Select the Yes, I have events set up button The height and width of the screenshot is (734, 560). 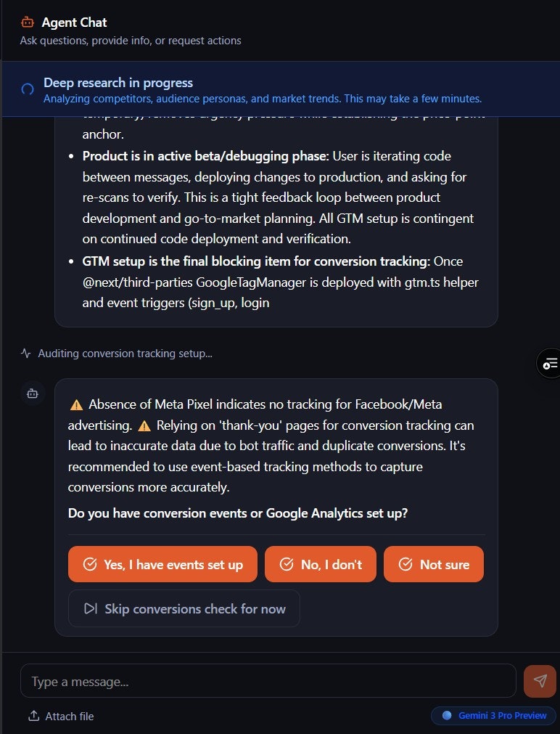pyautogui.click(x=162, y=564)
